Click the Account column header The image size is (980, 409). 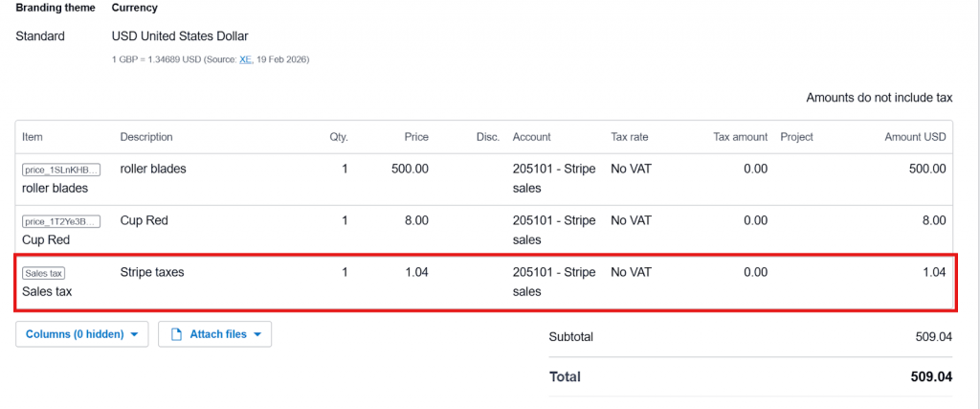531,137
